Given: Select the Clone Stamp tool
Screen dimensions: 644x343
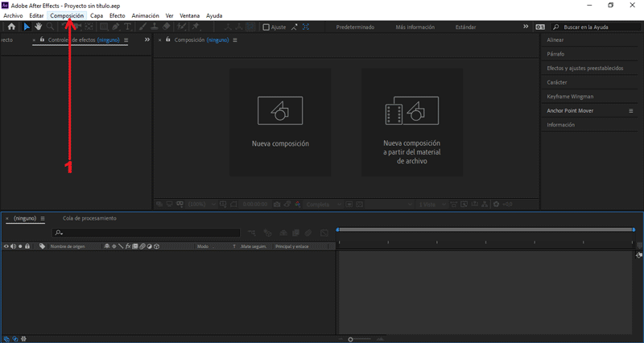Looking at the screenshot, I should pos(155,27).
